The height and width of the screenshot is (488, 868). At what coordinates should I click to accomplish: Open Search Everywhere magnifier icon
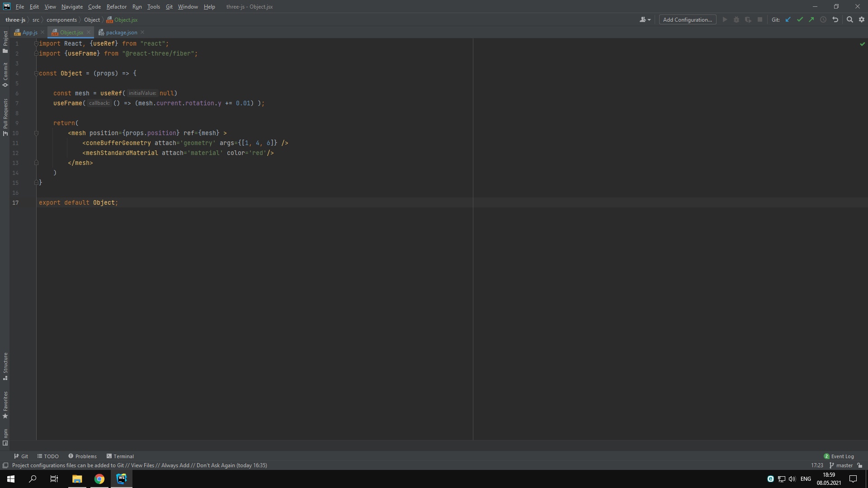pos(849,19)
